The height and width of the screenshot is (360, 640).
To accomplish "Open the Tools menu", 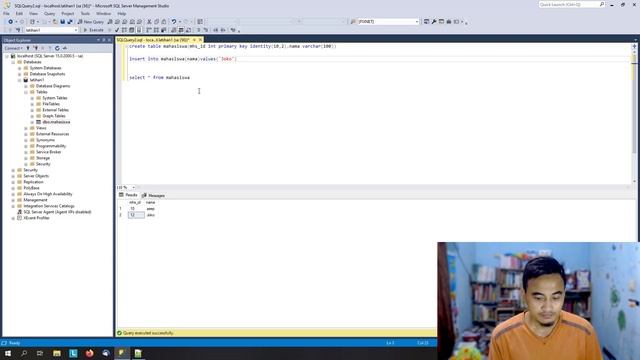I will [85, 13].
